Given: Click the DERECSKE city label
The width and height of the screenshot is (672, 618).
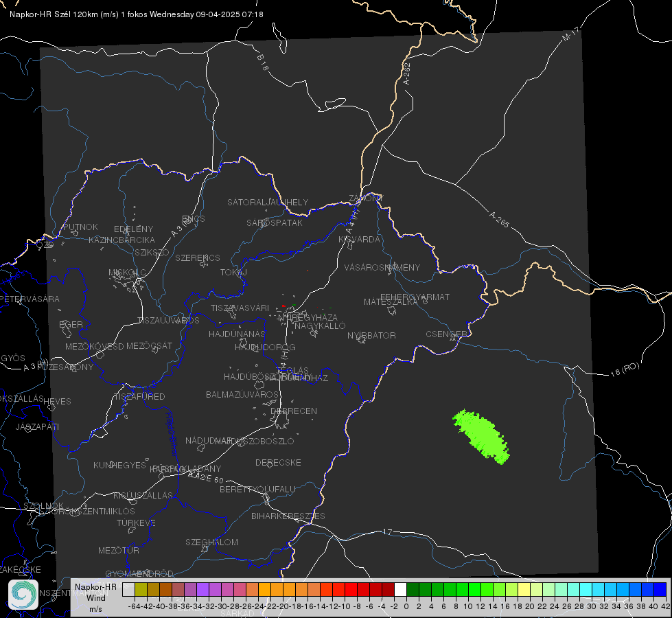Looking at the screenshot, I should coord(278,462).
